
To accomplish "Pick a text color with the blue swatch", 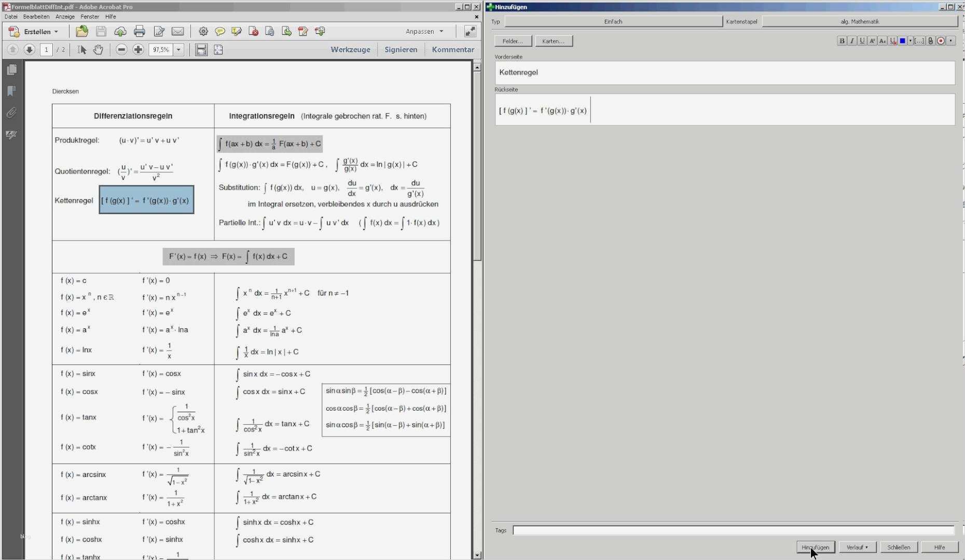I will [x=903, y=41].
